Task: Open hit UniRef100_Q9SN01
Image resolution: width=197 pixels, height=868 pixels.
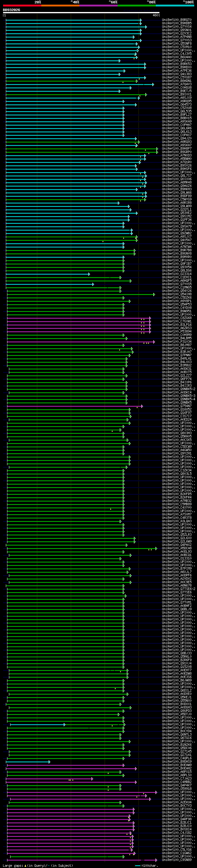Action: pyautogui.click(x=177, y=30)
